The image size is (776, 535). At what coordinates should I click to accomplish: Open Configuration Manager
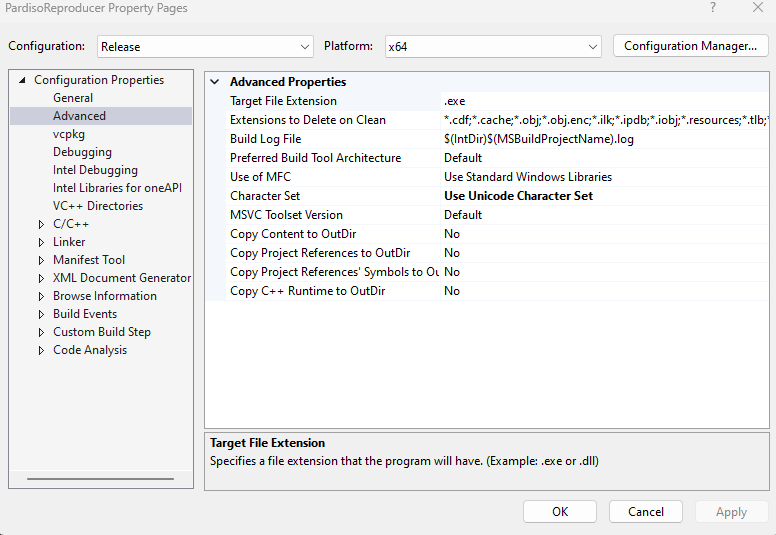coord(690,46)
